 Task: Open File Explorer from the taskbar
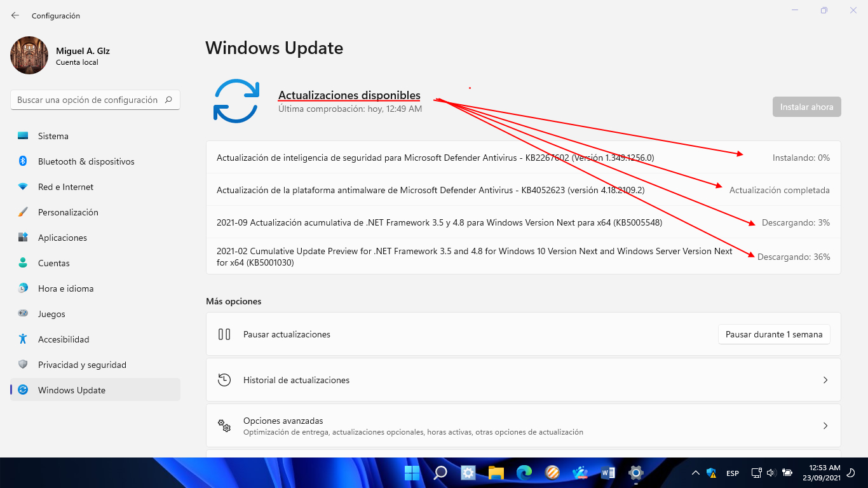point(496,473)
